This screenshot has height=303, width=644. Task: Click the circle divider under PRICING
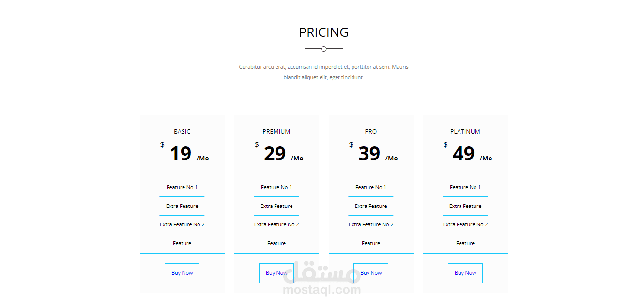point(324,49)
